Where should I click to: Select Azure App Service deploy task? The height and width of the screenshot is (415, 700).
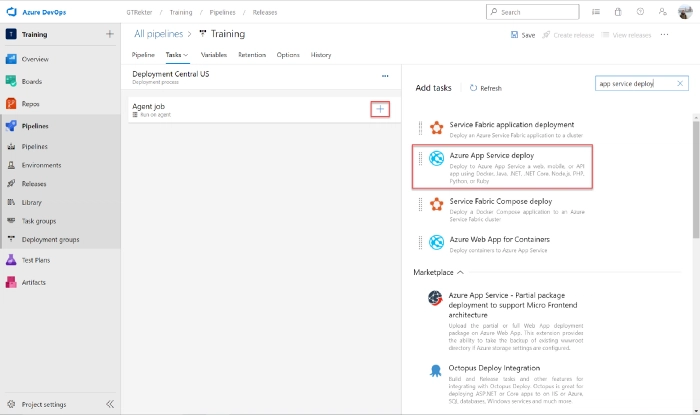[x=502, y=167]
